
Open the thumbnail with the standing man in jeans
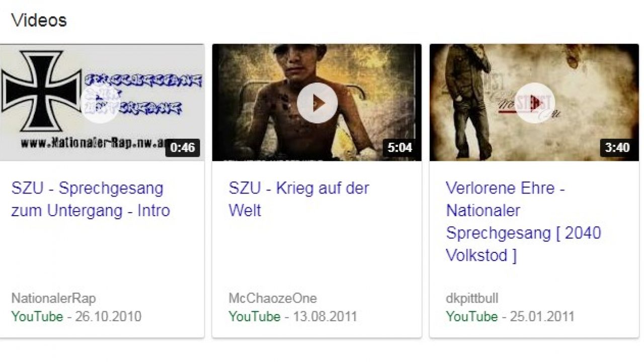pos(534,103)
